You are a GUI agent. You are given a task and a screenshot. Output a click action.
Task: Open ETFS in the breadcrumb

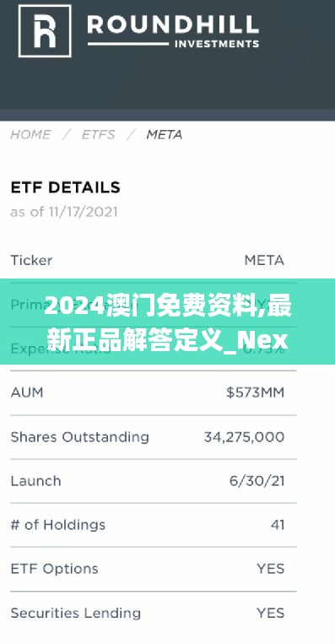(98, 135)
